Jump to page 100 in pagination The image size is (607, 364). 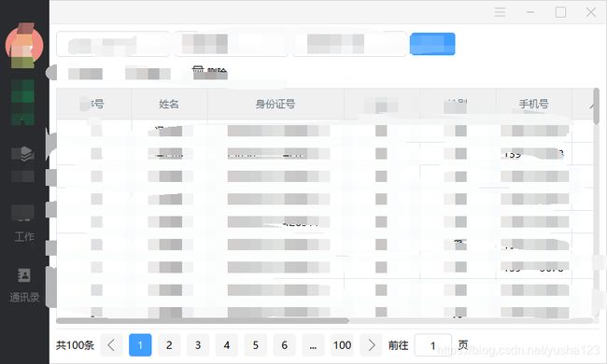(342, 345)
